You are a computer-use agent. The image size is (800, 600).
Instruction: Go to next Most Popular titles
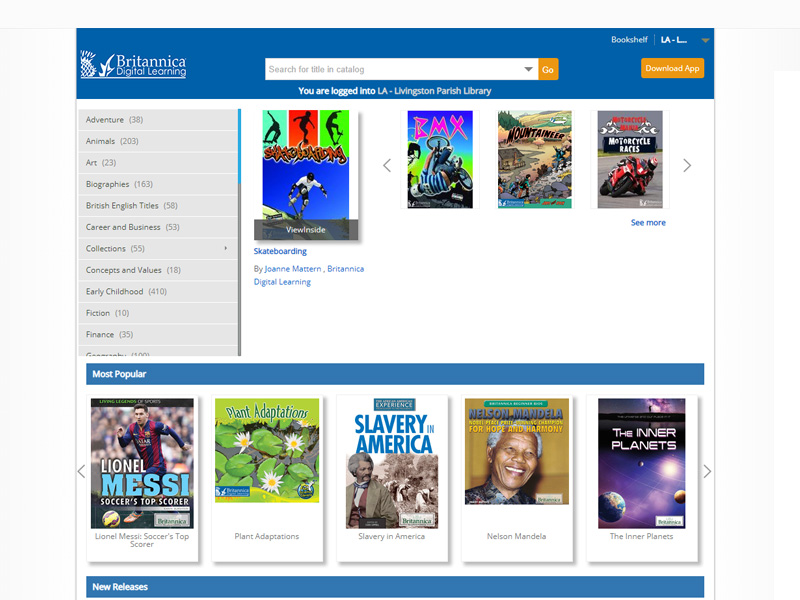[707, 471]
